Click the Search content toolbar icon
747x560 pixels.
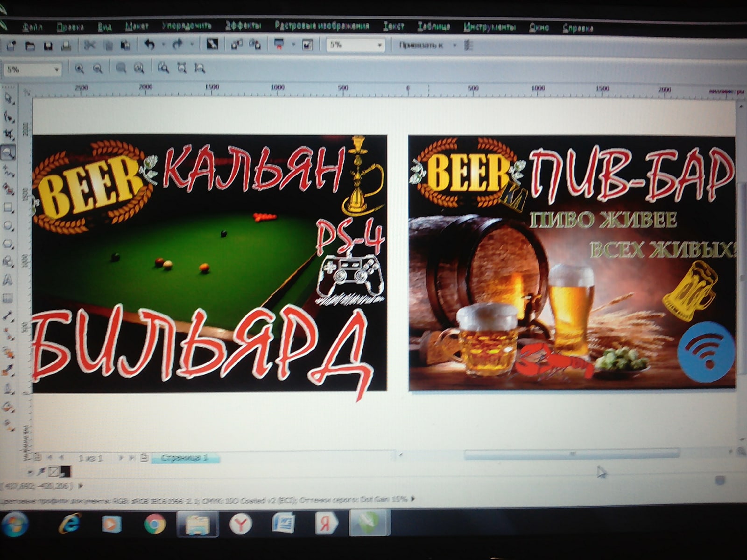212,44
